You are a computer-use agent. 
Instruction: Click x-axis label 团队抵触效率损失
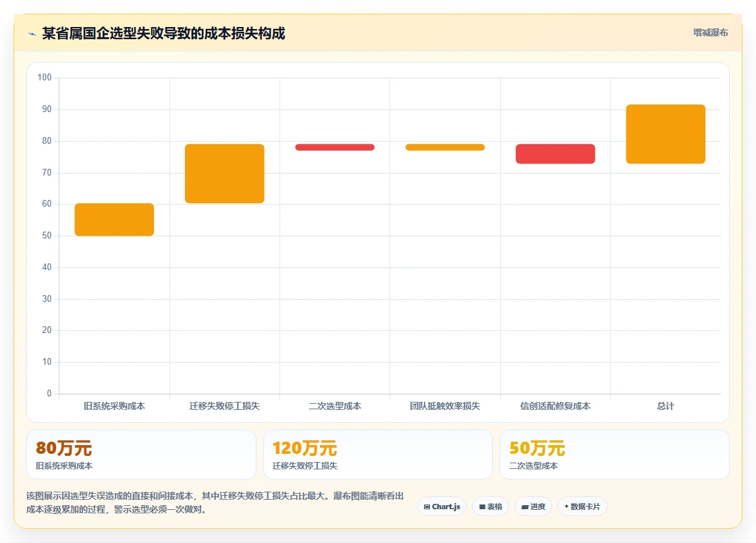445,406
